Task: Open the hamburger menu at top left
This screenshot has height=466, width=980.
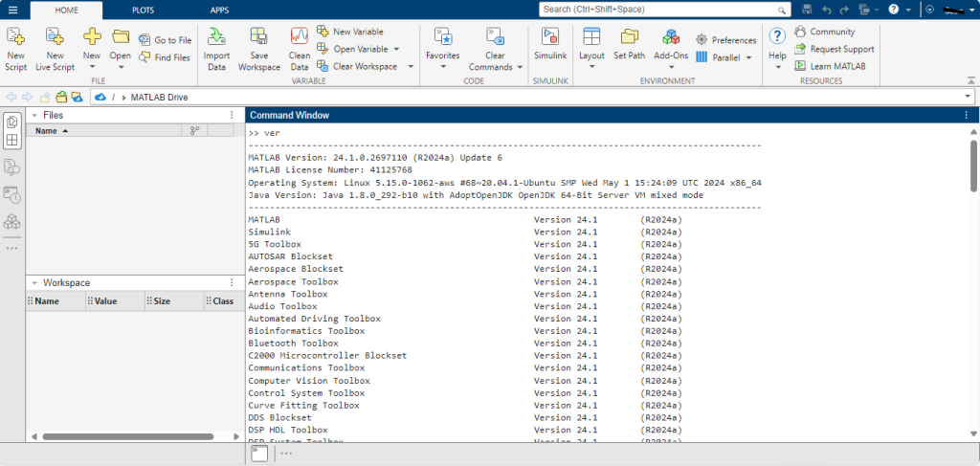Action: click(x=12, y=10)
